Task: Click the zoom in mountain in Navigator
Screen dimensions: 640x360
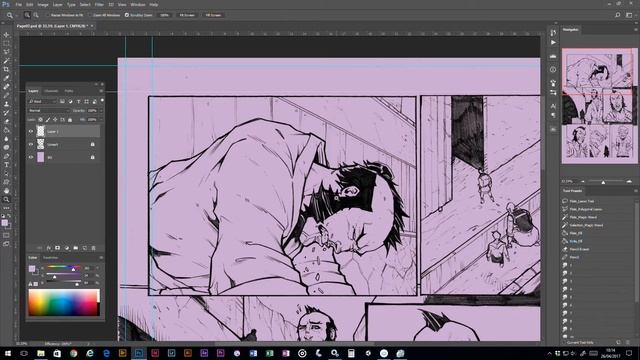Action: (629, 181)
